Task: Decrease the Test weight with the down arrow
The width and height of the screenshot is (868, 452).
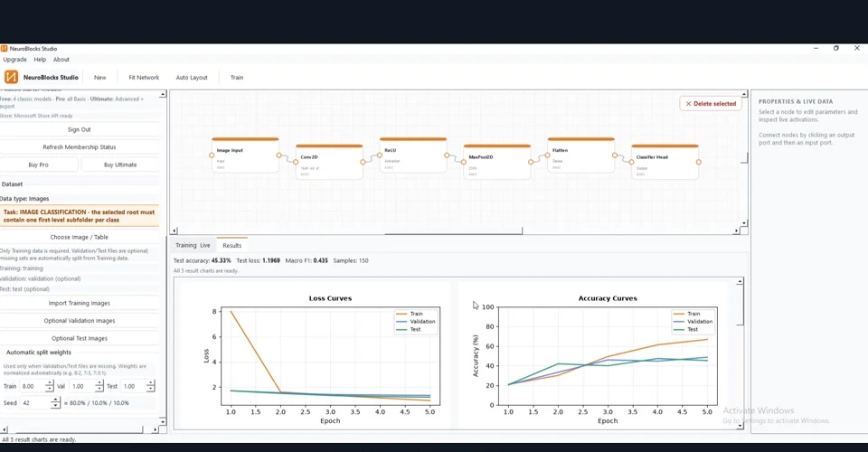Action: (x=151, y=390)
